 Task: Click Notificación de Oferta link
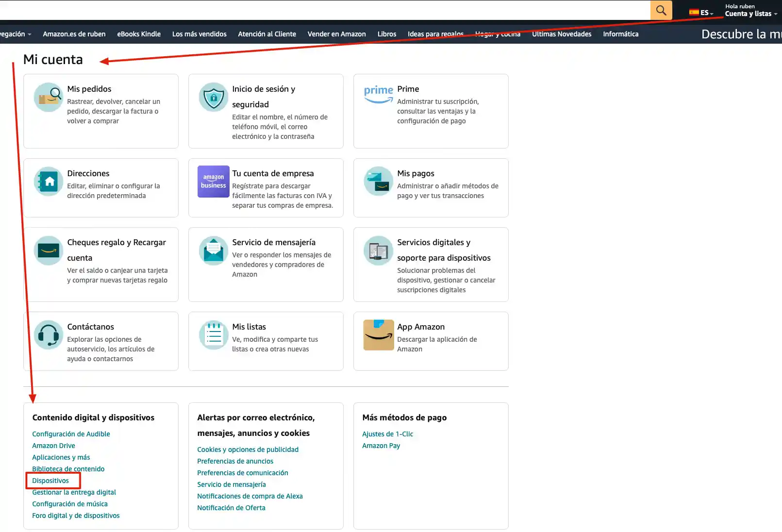pyautogui.click(x=232, y=508)
